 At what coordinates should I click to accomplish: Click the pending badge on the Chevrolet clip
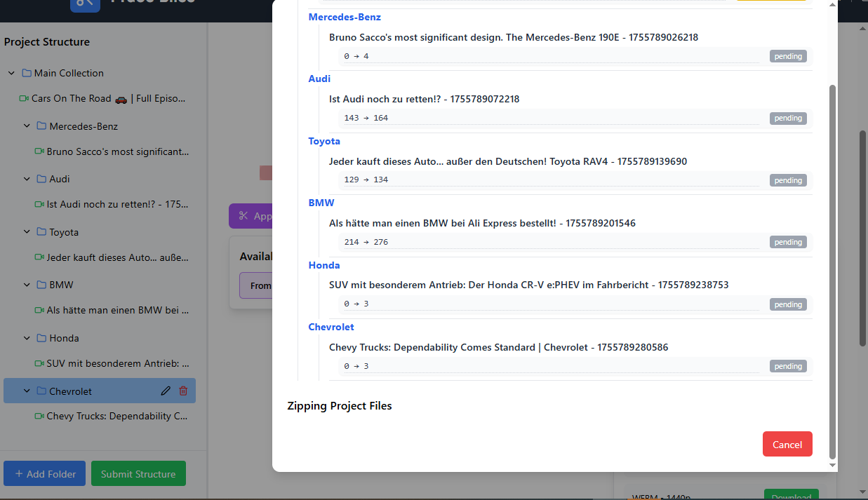point(788,366)
